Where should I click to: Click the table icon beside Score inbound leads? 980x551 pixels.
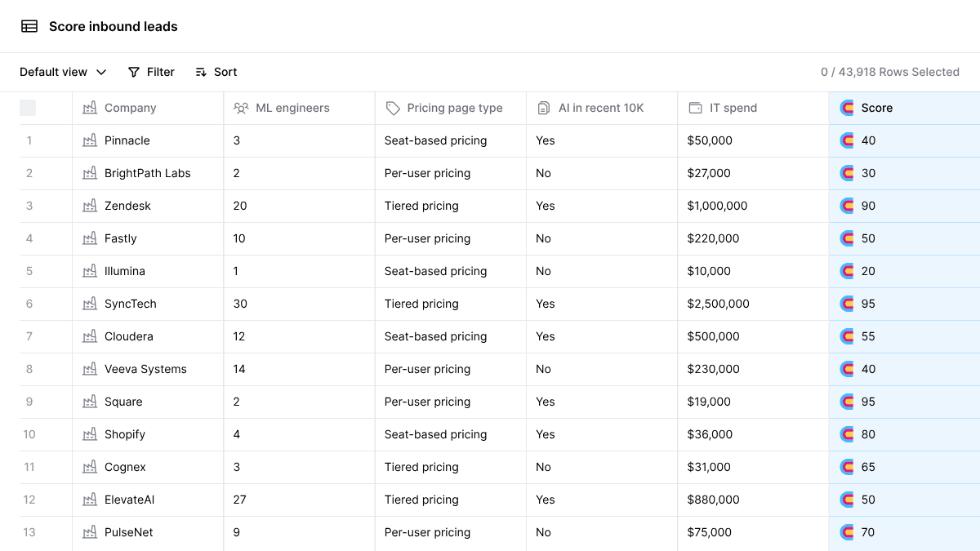[x=29, y=26]
